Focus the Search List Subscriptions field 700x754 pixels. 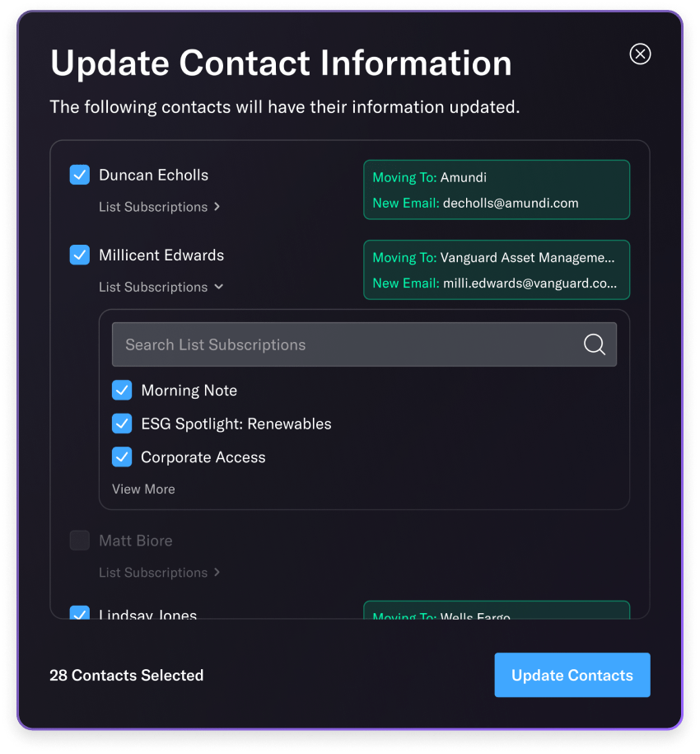point(346,344)
